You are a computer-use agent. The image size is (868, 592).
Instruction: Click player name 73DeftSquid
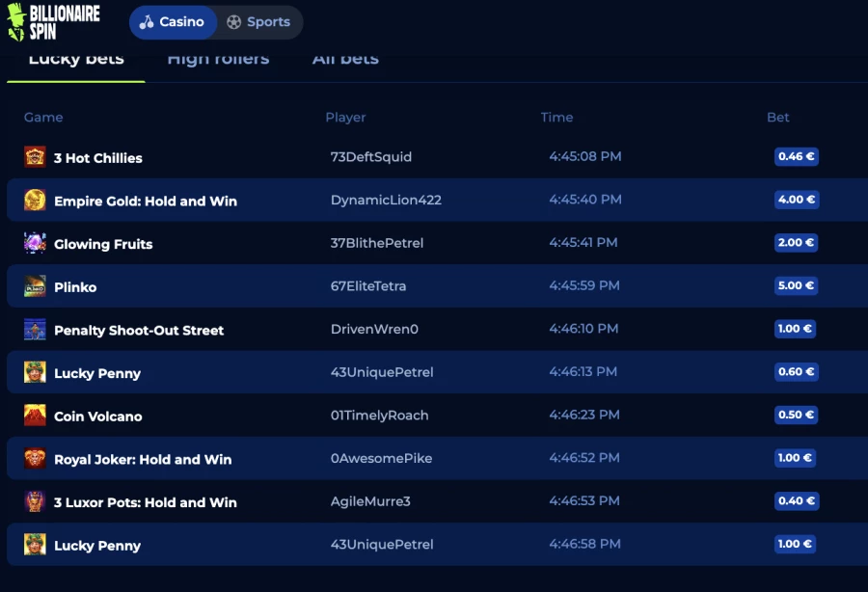[x=371, y=157]
